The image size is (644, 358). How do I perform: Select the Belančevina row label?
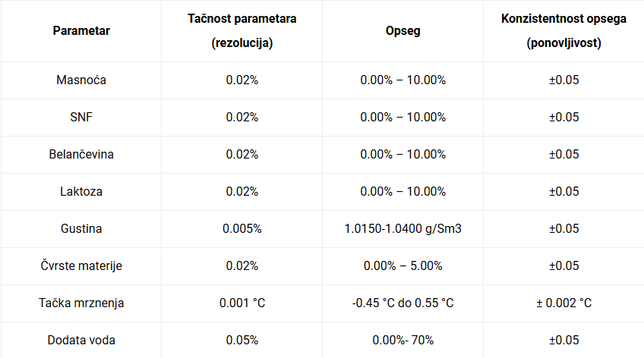point(81,155)
